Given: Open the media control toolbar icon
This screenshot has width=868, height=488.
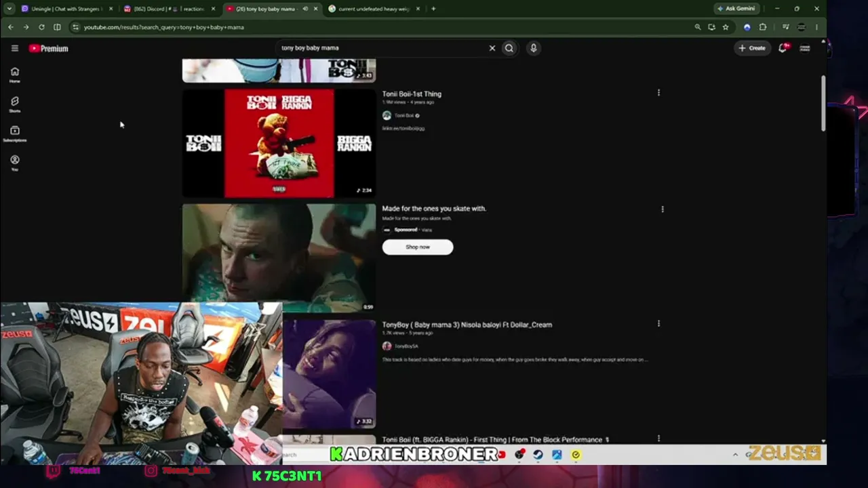Looking at the screenshot, I should tap(785, 27).
